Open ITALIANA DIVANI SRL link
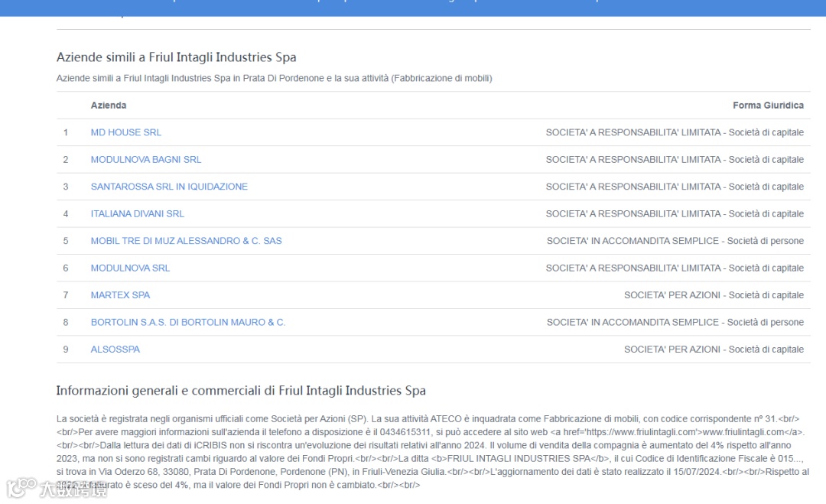Screen dimensions: 826x504 coord(138,214)
